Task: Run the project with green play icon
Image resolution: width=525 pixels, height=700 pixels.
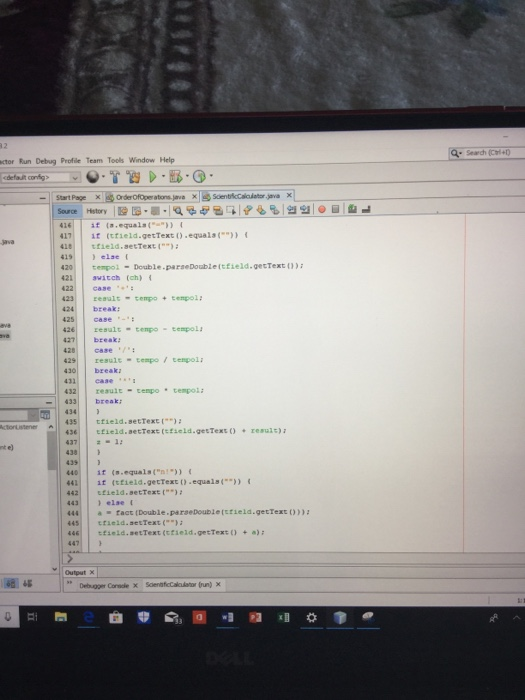Action: [152, 177]
